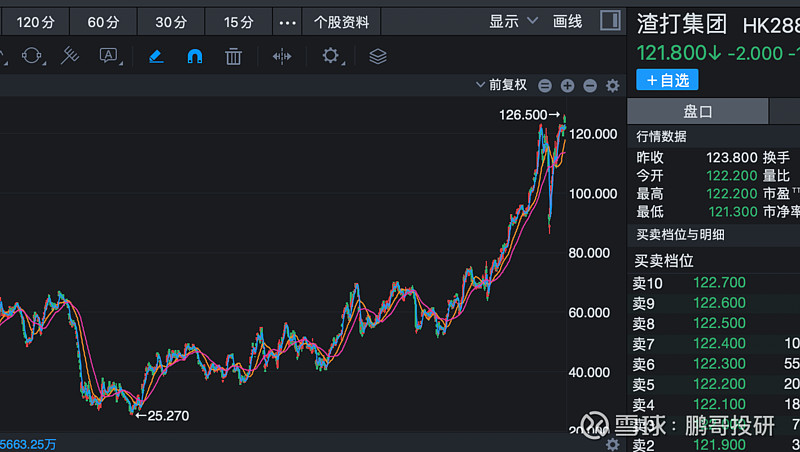The image size is (800, 452).
Task: Select 卖9 price 122.600
Action: pyautogui.click(x=719, y=303)
